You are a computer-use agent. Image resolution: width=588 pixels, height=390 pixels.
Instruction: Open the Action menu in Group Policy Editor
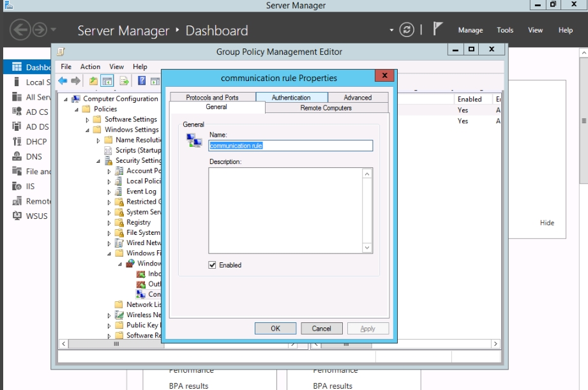tap(91, 66)
